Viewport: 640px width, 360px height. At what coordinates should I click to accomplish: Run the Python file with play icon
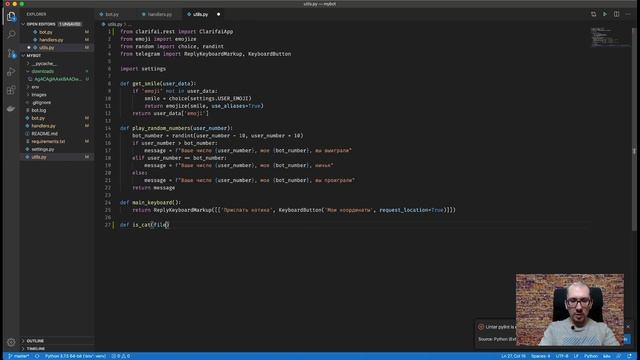click(605, 14)
